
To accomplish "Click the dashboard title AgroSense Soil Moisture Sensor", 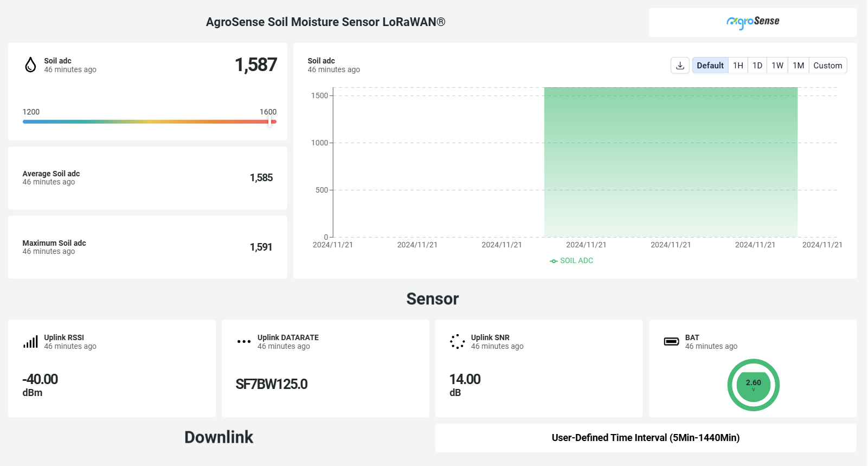I will 325,22.
